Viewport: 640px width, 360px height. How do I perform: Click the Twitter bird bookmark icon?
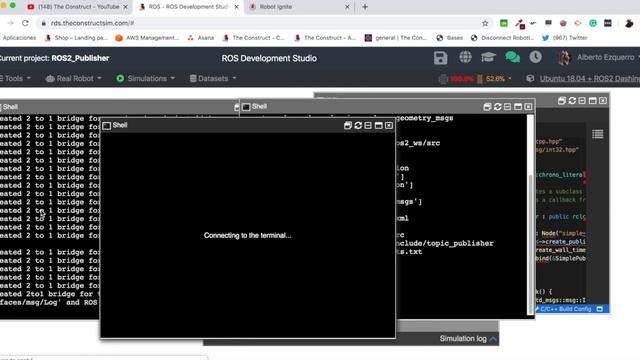click(545, 38)
